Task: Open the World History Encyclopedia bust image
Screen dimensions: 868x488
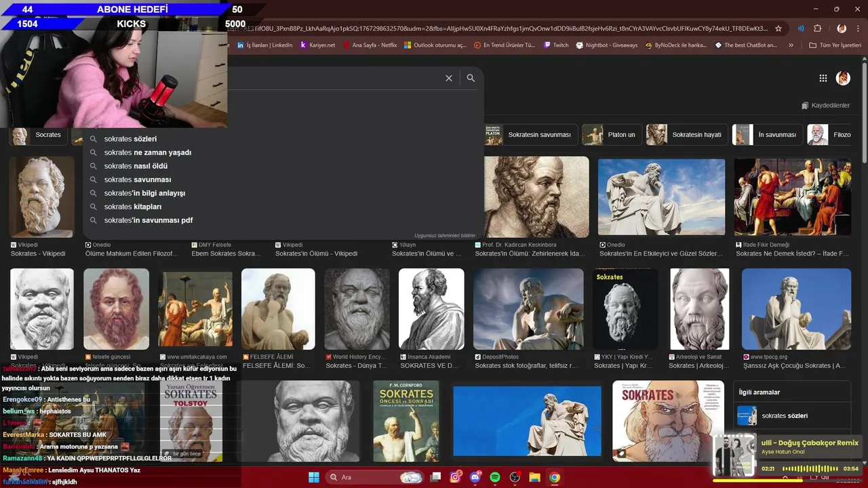Action: pyautogui.click(x=357, y=309)
